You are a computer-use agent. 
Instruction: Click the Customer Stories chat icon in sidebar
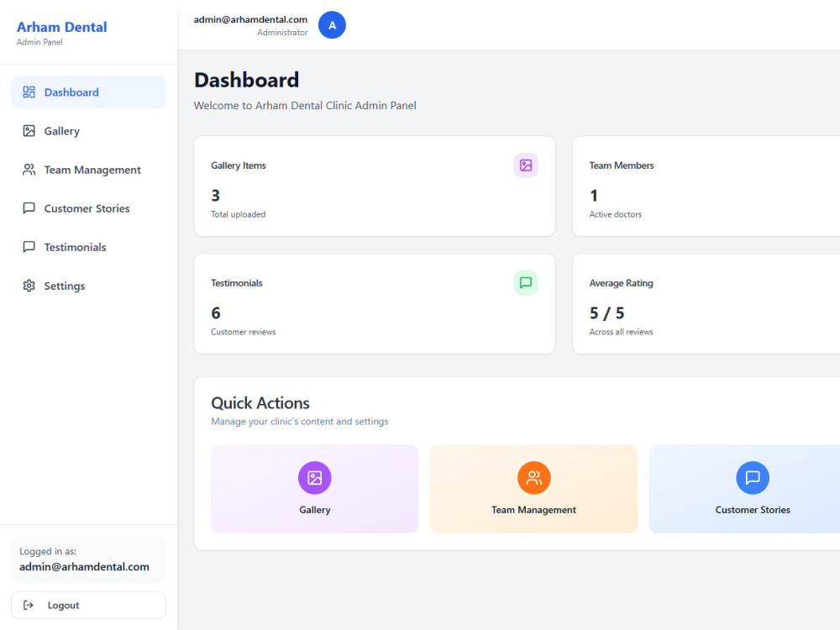29,207
